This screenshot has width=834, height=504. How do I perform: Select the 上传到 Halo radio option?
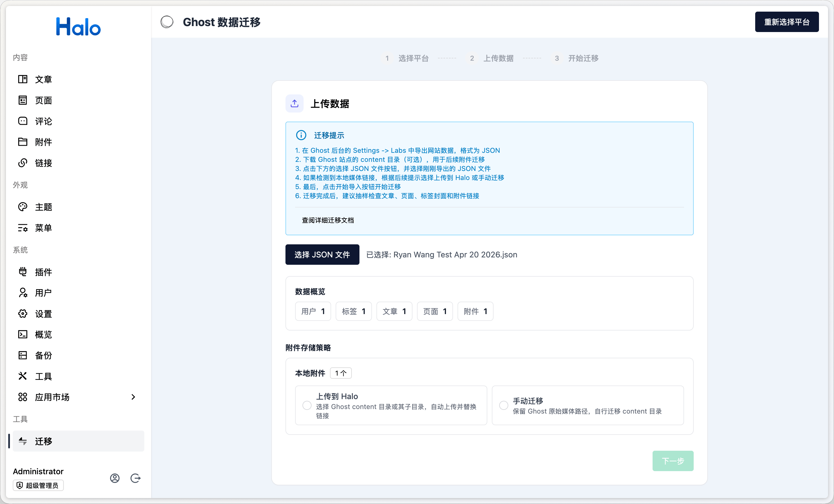point(307,405)
